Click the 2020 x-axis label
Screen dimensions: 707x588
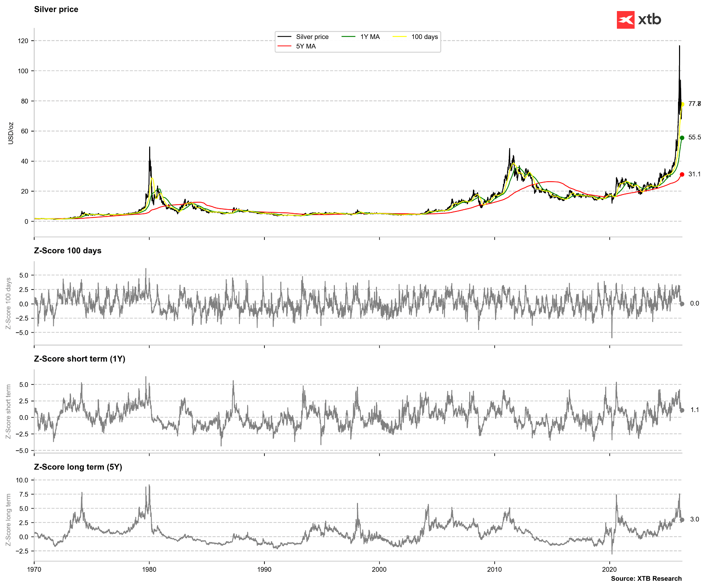609,569
